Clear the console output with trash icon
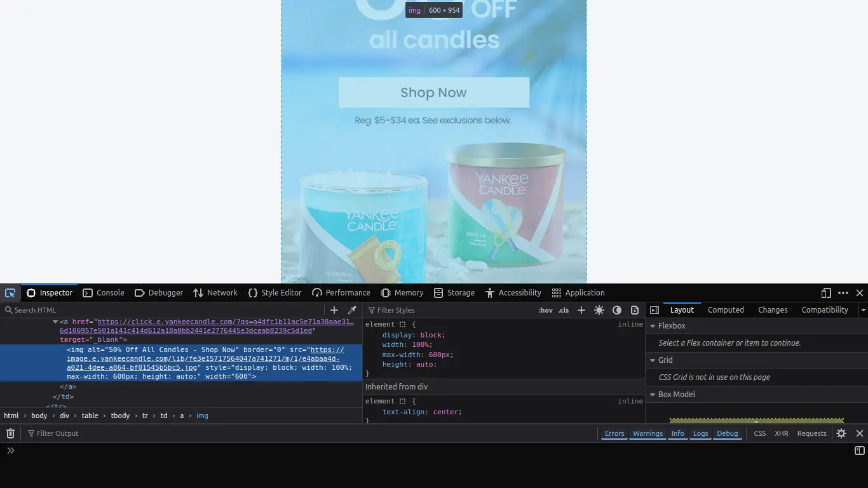The height and width of the screenshot is (488, 868). [x=10, y=433]
